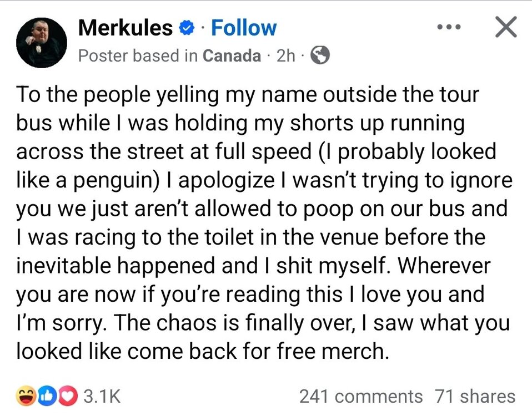
Task: Click the post's first line of text
Action: tap(247, 95)
